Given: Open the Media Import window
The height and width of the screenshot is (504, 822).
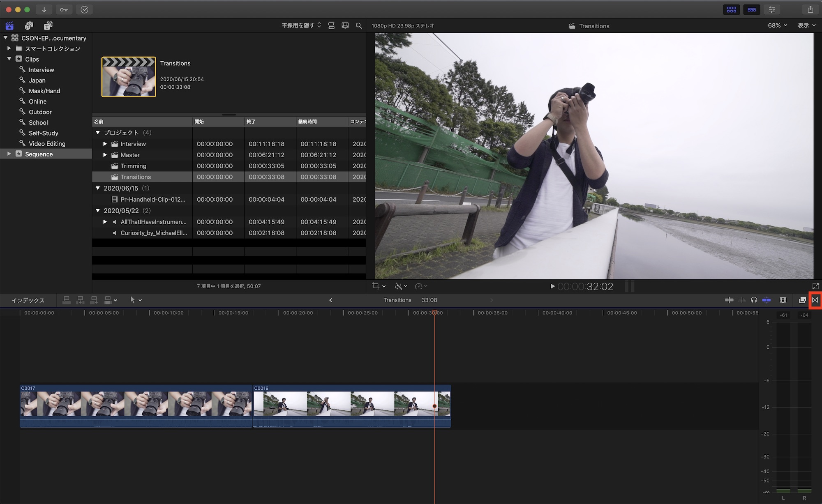Looking at the screenshot, I should [x=44, y=9].
